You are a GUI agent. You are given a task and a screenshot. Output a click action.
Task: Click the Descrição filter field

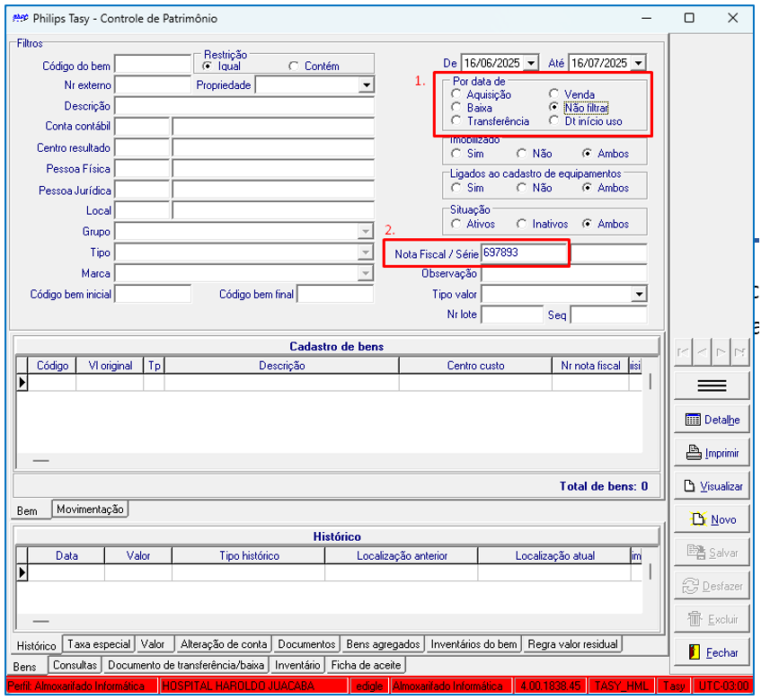point(244,106)
